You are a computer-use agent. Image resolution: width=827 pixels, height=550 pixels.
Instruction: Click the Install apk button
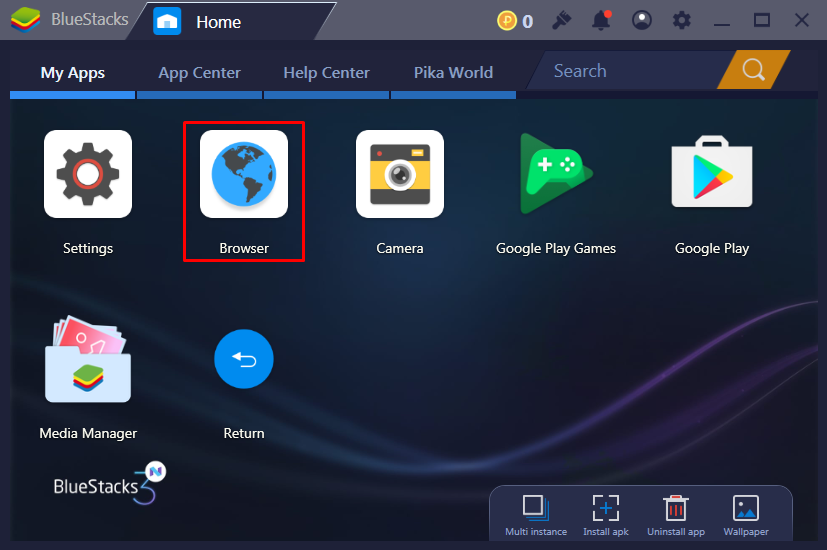click(606, 508)
